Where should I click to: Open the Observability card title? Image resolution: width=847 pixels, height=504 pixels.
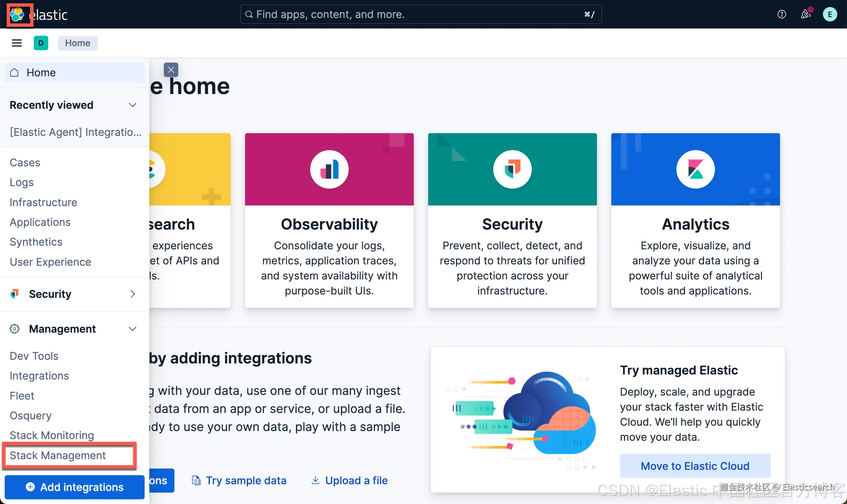pos(329,224)
